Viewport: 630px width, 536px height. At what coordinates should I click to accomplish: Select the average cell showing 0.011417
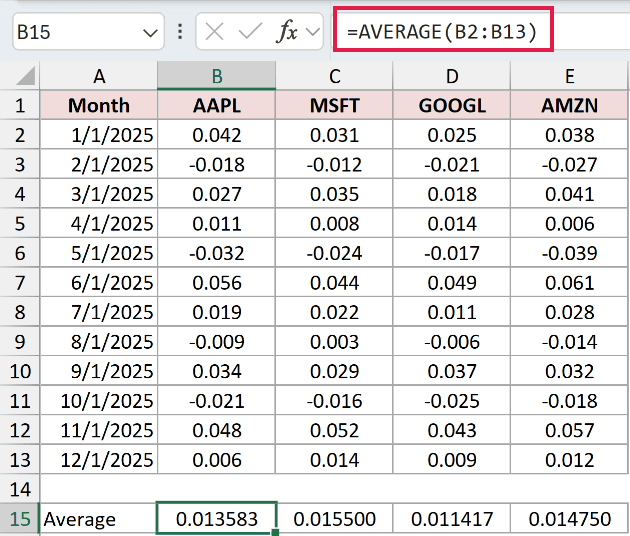452,519
